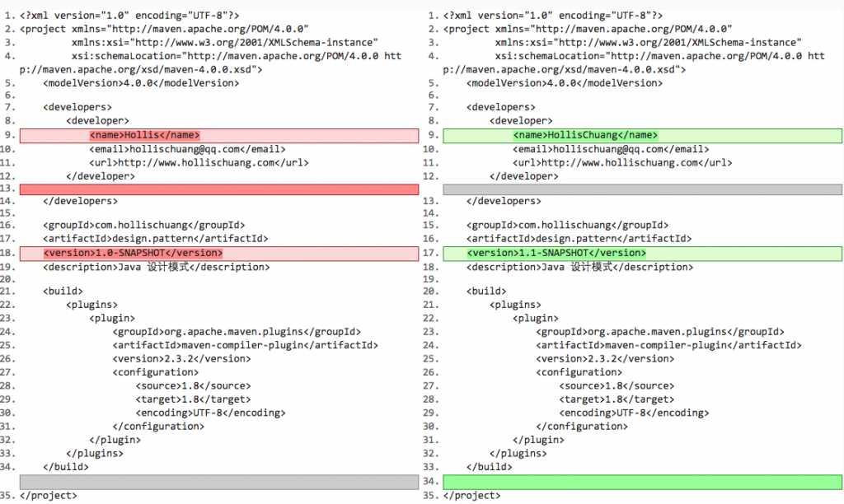The image size is (844, 504).
Task: Click the email hollischuang@qq.com line, right pane
Action: pos(611,150)
